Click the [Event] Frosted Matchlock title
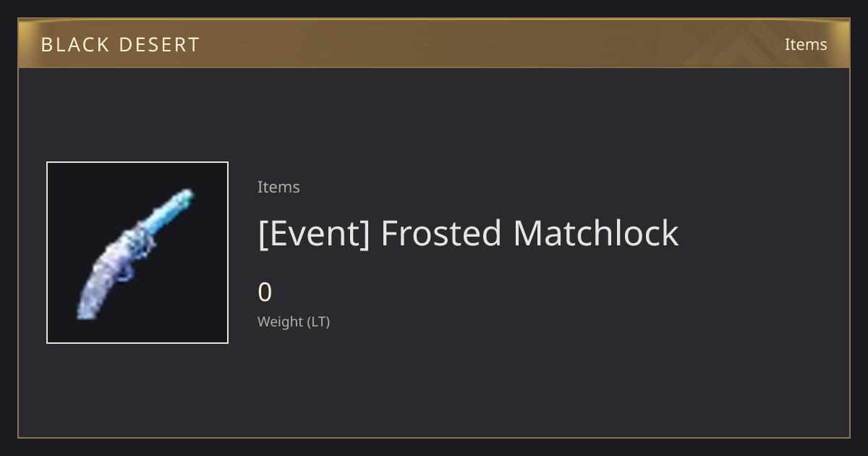 click(x=468, y=233)
